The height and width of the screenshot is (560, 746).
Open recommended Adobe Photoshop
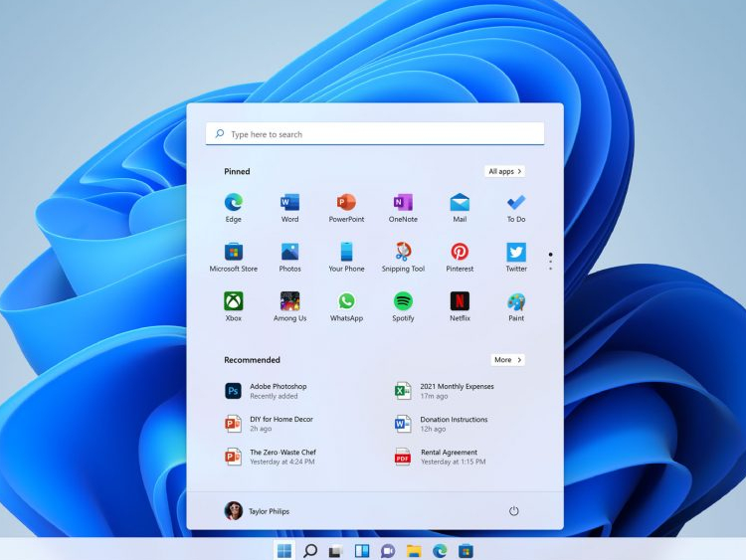(267, 391)
